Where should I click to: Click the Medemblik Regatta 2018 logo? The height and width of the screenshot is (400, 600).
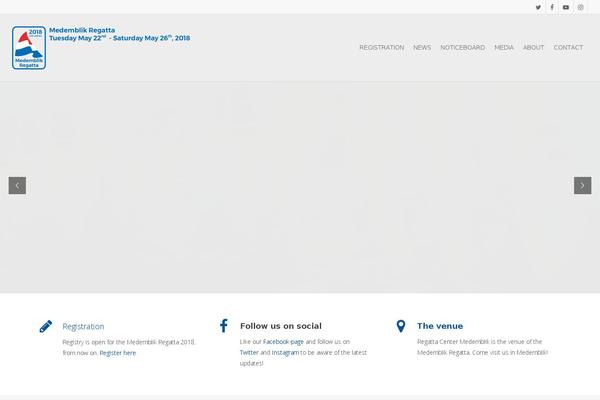click(x=29, y=48)
